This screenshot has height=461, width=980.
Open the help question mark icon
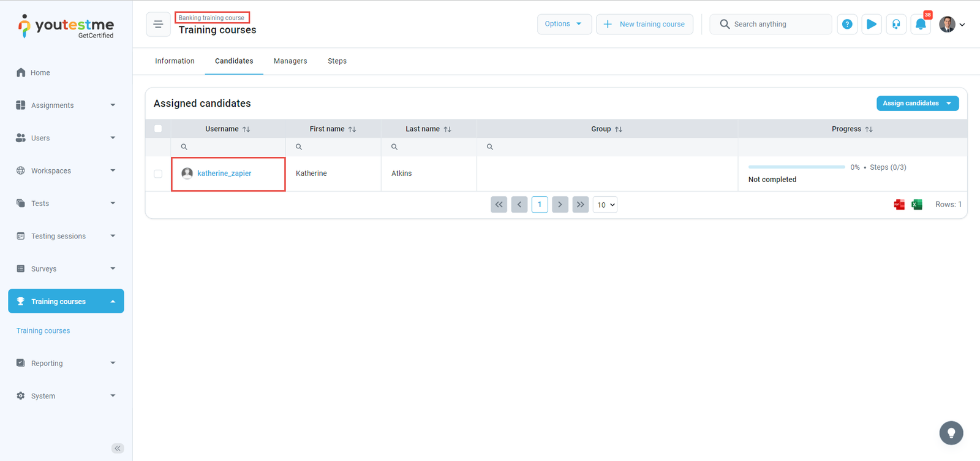(847, 25)
